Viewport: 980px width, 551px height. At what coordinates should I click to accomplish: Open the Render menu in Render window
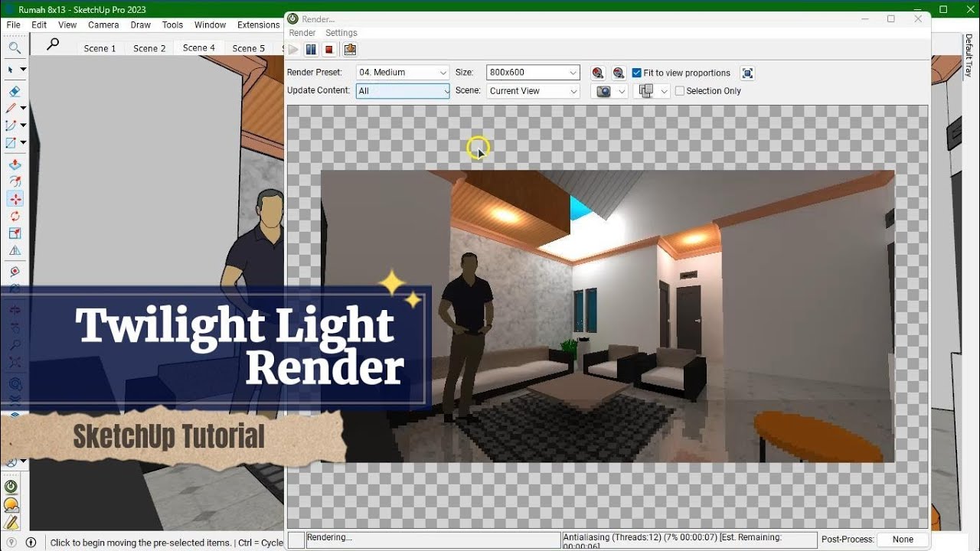302,33
